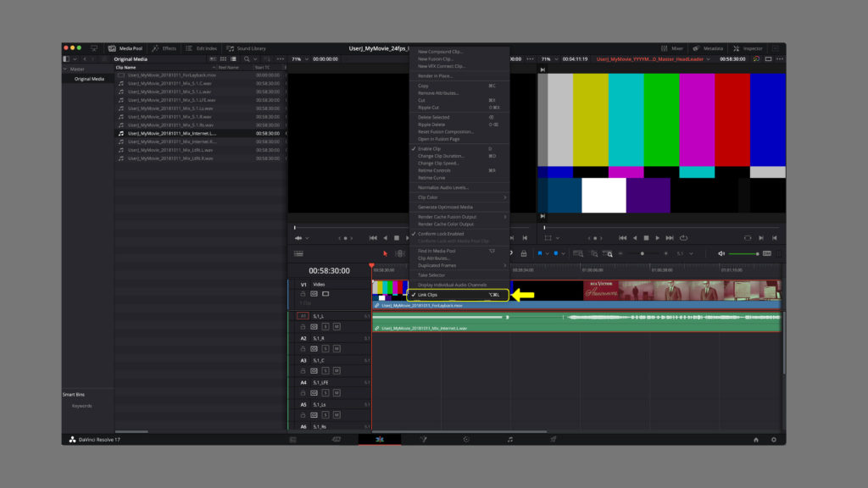Switch to the Cut page icon
Viewport: 868px width, 488px height.
(336, 440)
